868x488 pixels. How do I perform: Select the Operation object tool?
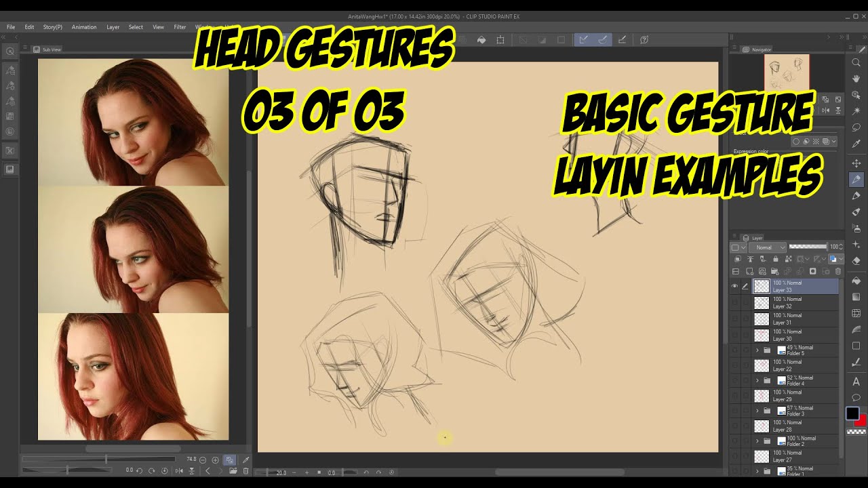pos(856,95)
